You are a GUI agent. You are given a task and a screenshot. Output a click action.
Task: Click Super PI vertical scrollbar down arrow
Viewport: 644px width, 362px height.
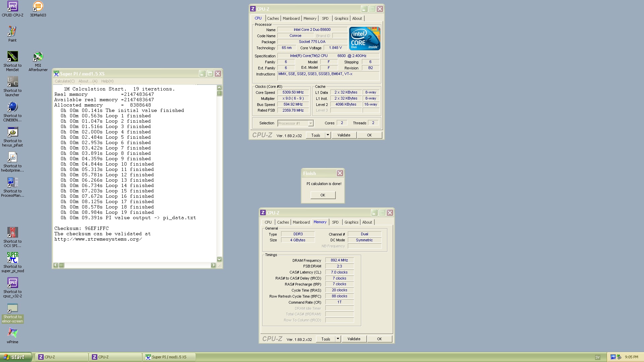(219, 259)
